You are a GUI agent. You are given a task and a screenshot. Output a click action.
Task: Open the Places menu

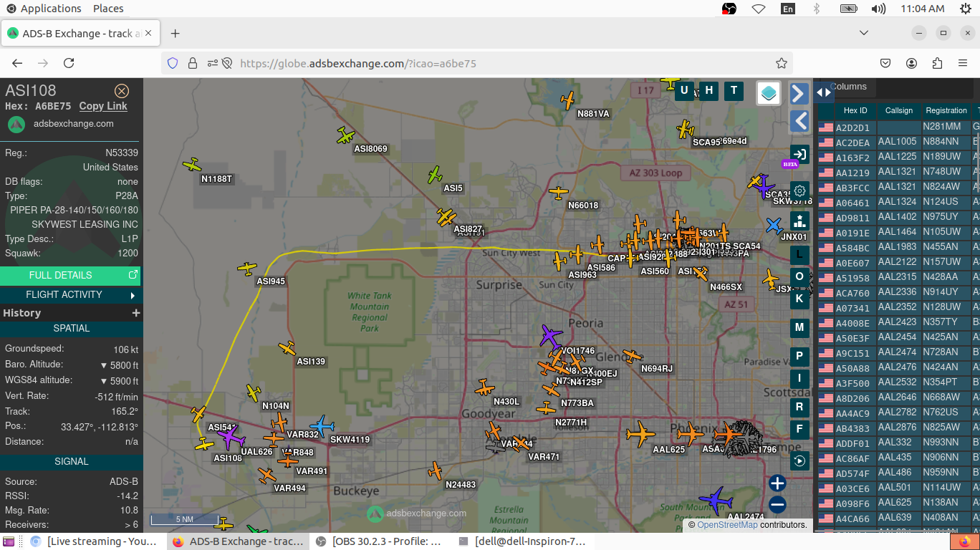tap(108, 9)
